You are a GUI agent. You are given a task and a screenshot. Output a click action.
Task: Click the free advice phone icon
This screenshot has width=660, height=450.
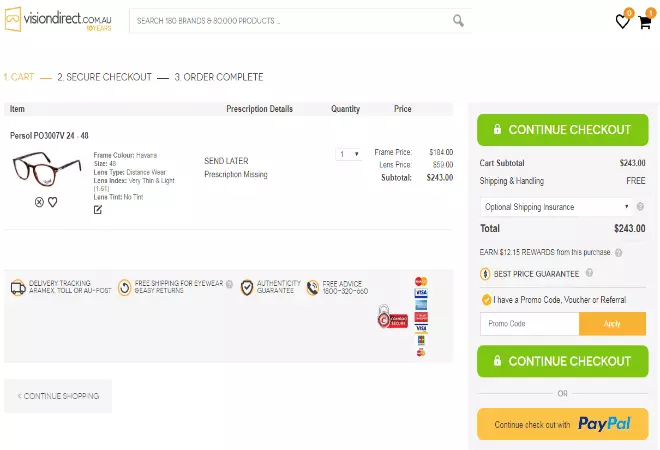click(x=313, y=288)
